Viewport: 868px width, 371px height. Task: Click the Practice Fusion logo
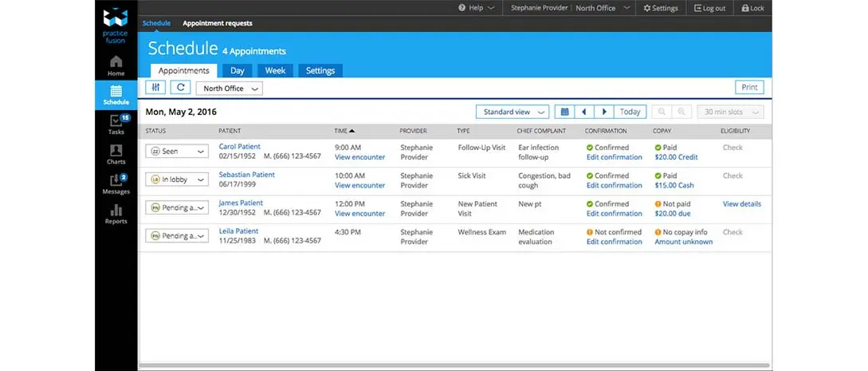point(116,26)
